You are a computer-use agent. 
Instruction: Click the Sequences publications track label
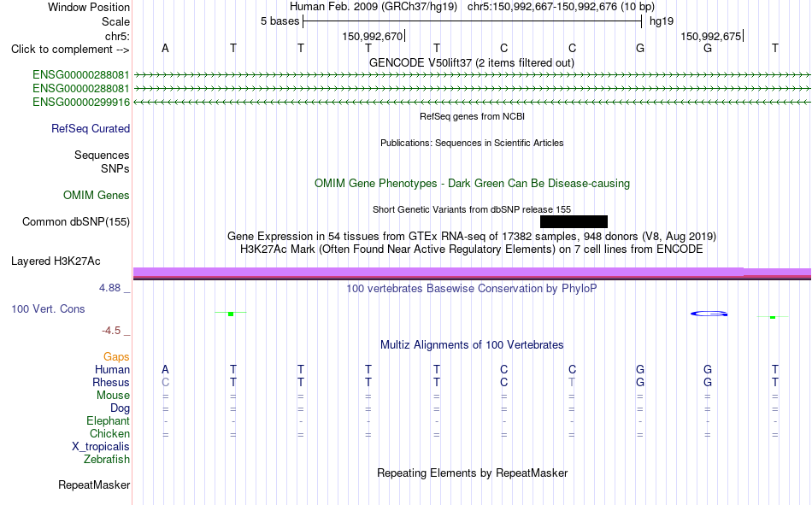102,155
